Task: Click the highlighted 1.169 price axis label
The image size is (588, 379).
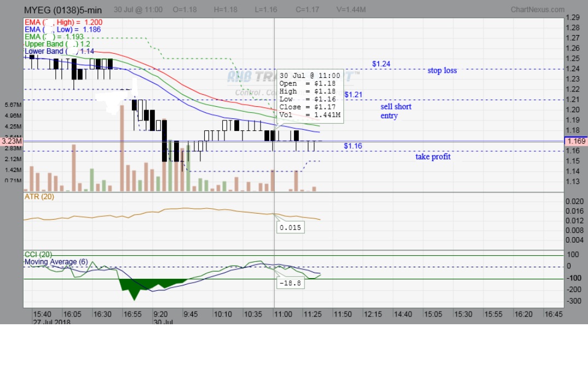Action: (577, 141)
